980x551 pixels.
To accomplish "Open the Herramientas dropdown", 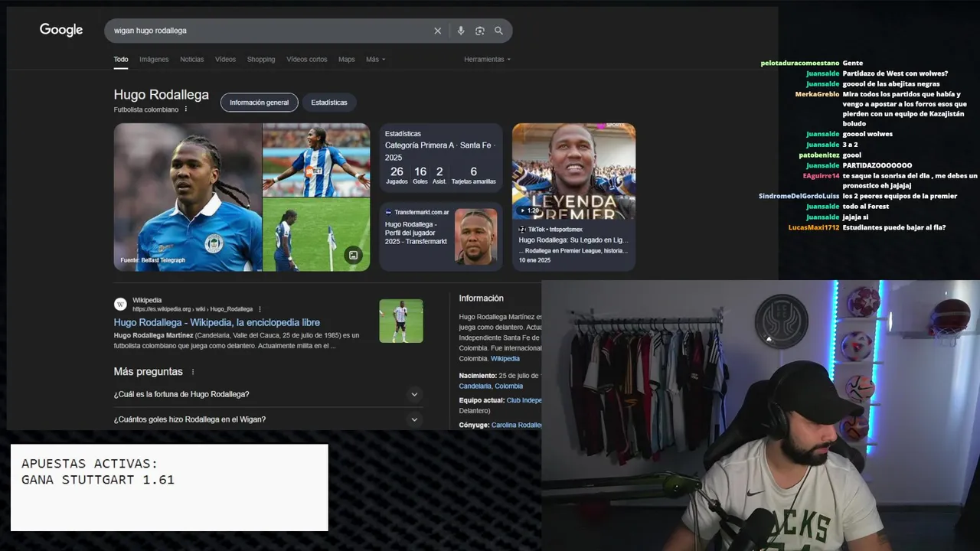I will click(x=487, y=60).
